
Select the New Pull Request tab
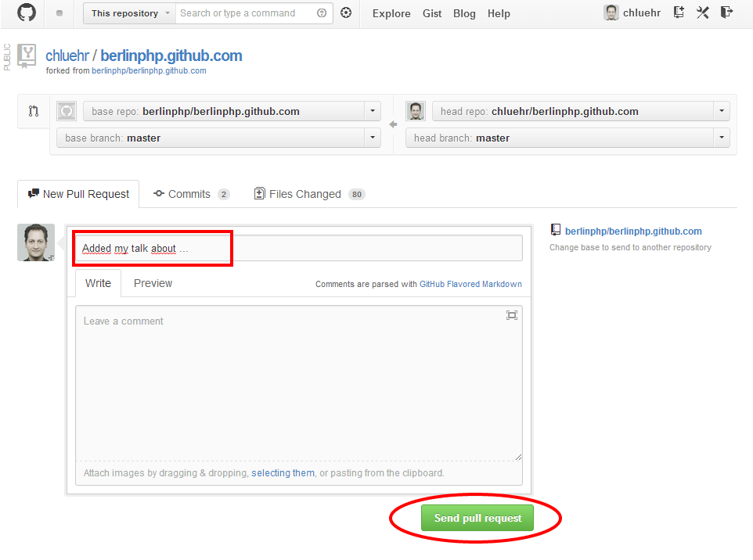pyautogui.click(x=78, y=194)
